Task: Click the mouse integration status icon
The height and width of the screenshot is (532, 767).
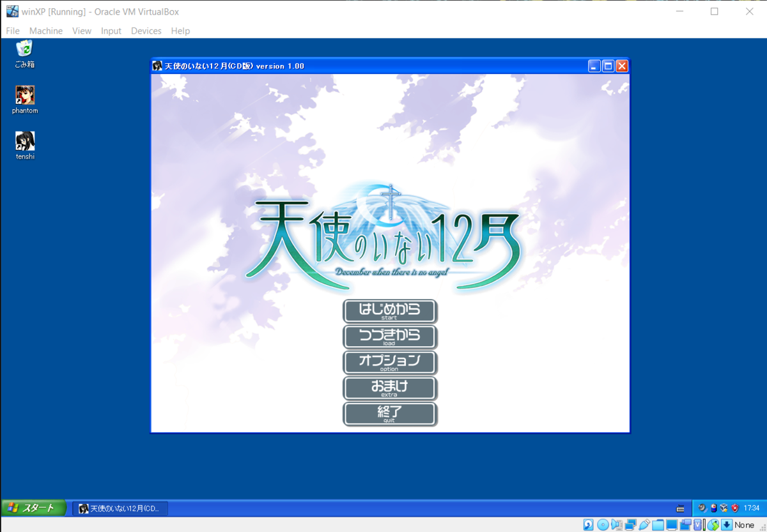Action: tap(713, 525)
